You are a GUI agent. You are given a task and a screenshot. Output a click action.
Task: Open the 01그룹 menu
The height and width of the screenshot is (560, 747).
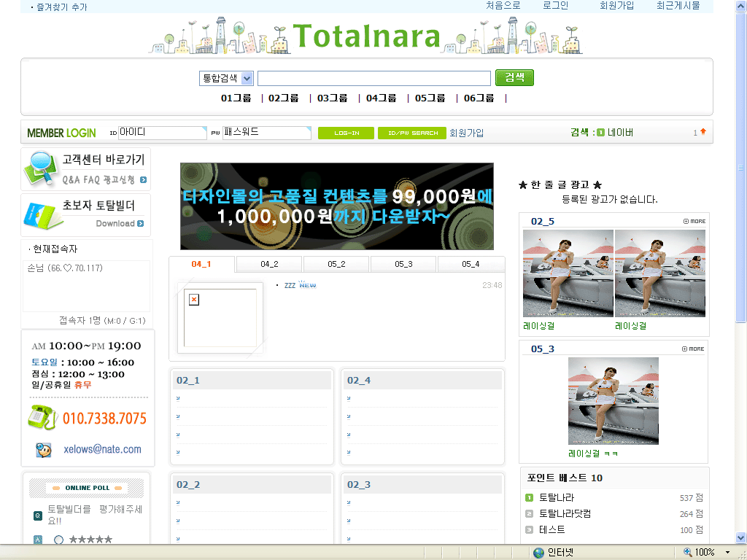[236, 98]
